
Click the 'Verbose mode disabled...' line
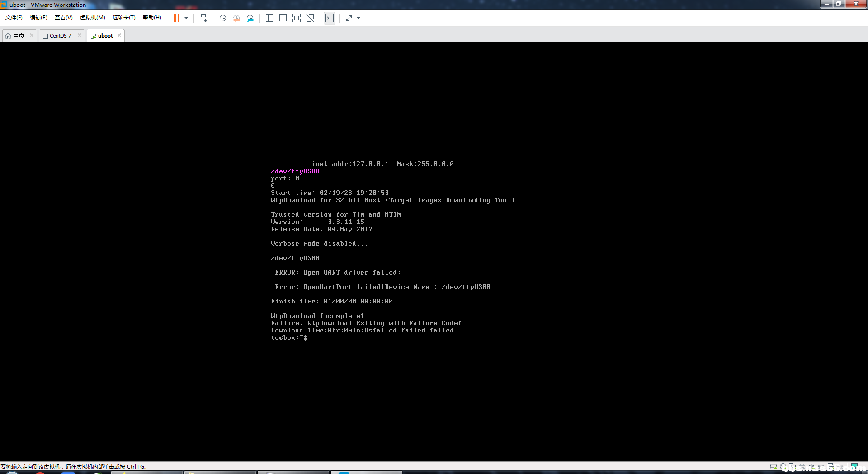coord(319,244)
